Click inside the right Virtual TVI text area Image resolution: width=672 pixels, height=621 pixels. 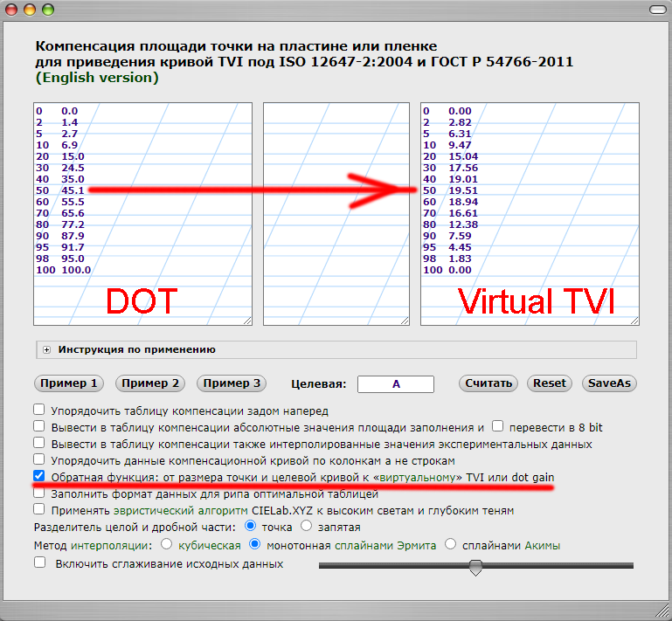tap(530, 214)
